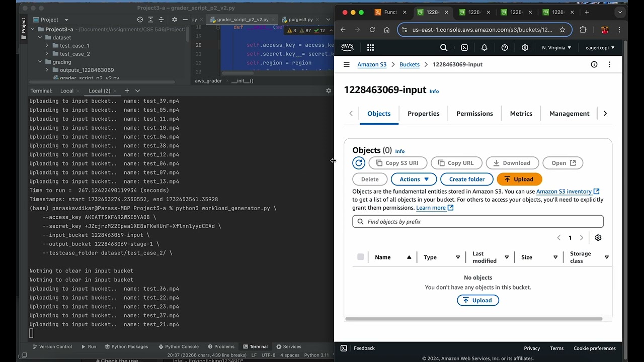Click the horizontal scrollbar below objects table
This screenshot has height=362, width=644.
(x=473, y=319)
